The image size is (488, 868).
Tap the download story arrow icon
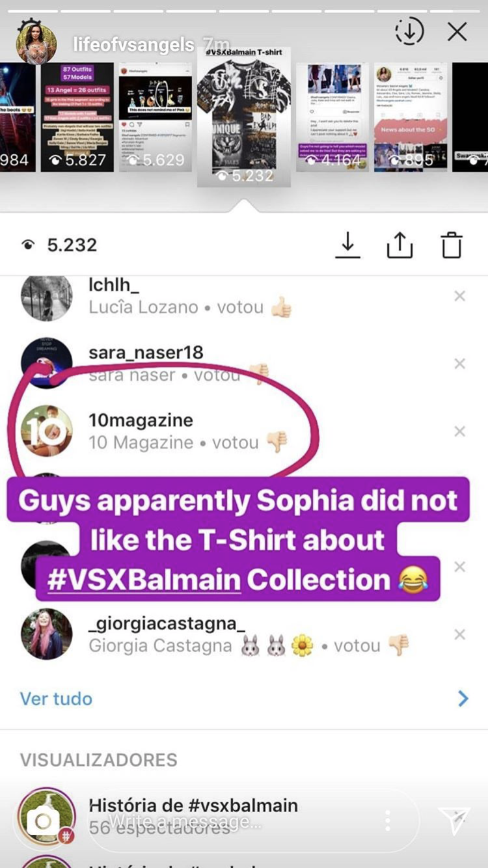point(348,245)
